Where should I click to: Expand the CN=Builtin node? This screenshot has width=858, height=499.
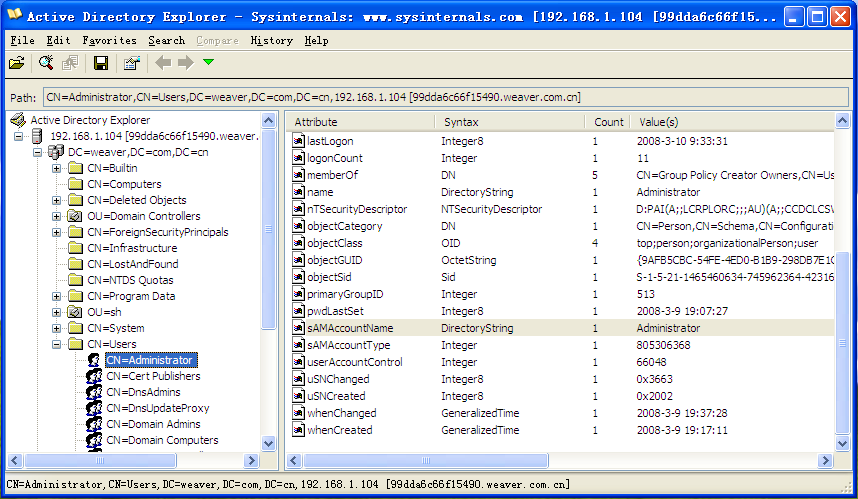(56, 168)
